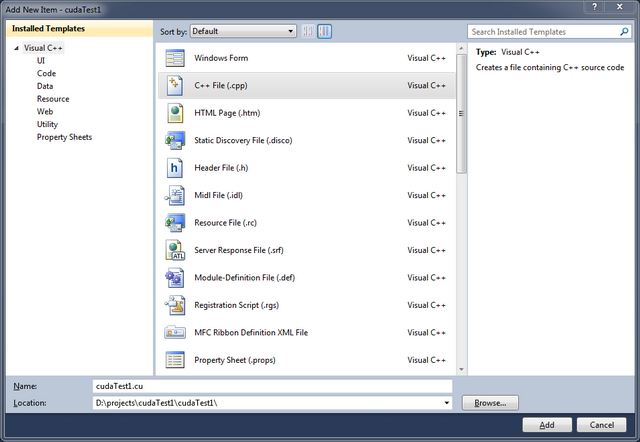Click the Header File 'h' icon

(174, 168)
